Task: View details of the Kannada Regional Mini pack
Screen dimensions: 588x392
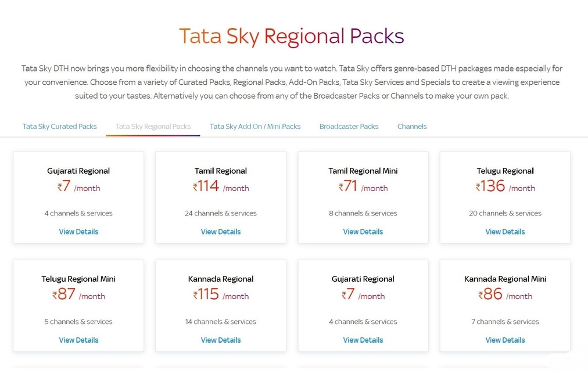Action: 505,340
